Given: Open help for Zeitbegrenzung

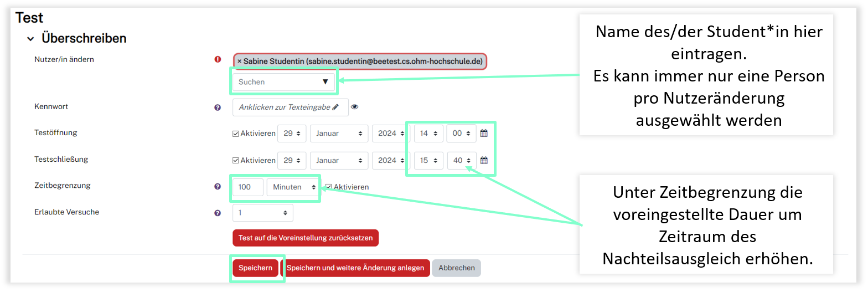Looking at the screenshot, I should pos(218,187).
